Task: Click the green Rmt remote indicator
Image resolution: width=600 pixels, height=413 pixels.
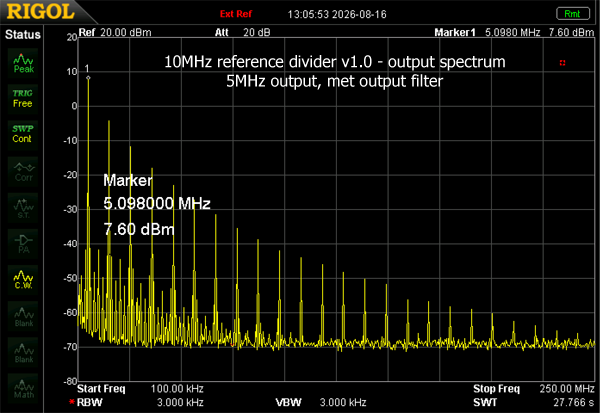Action: [x=573, y=14]
